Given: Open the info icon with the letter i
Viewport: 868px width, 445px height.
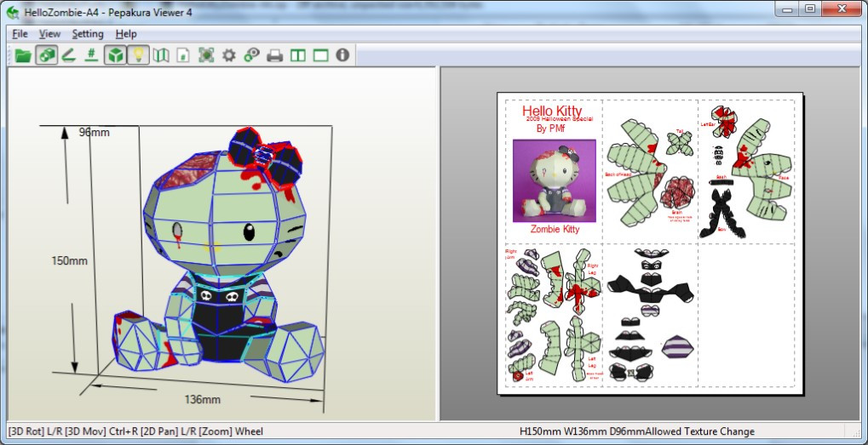Looking at the screenshot, I should coord(342,54).
